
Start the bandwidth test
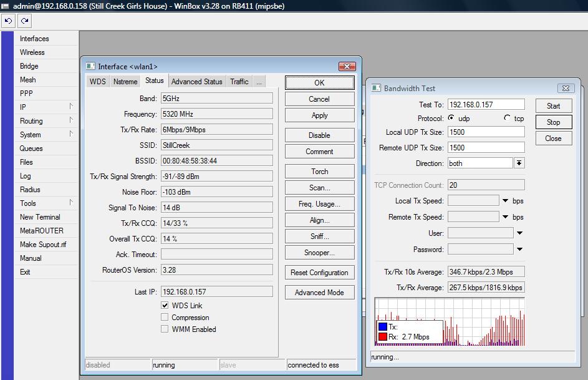[552, 105]
